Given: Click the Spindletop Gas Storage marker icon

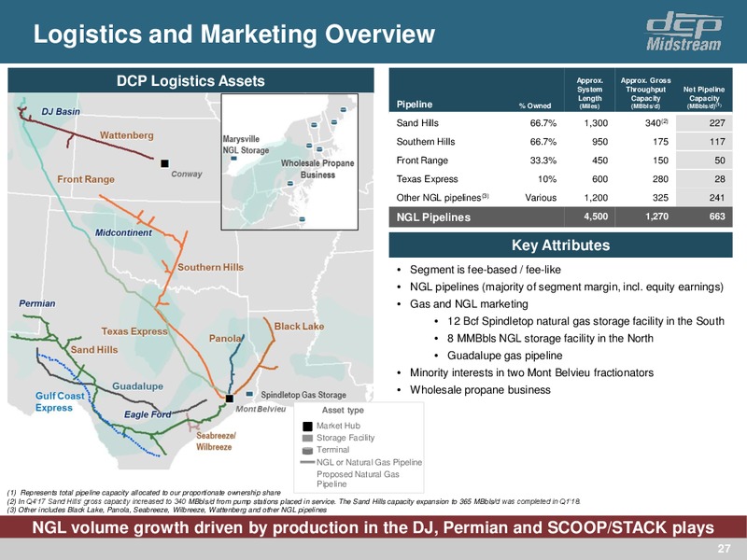Looking at the screenshot, I should point(249,394).
